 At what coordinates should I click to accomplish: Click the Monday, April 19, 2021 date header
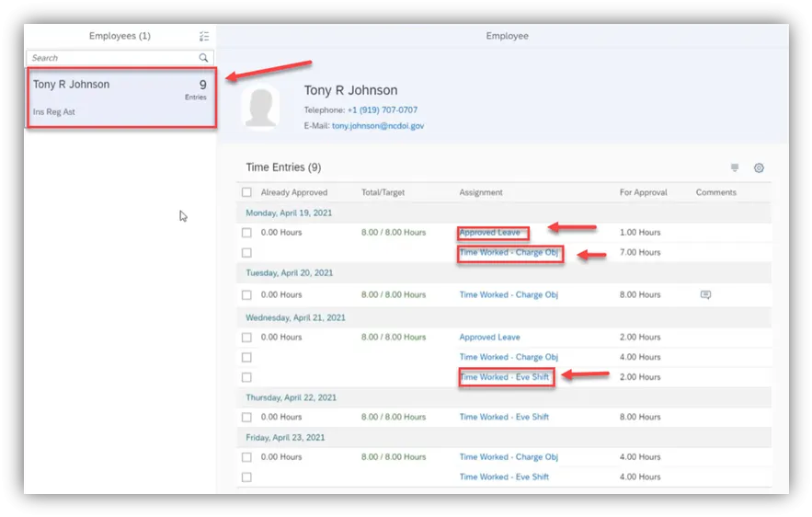click(x=289, y=213)
